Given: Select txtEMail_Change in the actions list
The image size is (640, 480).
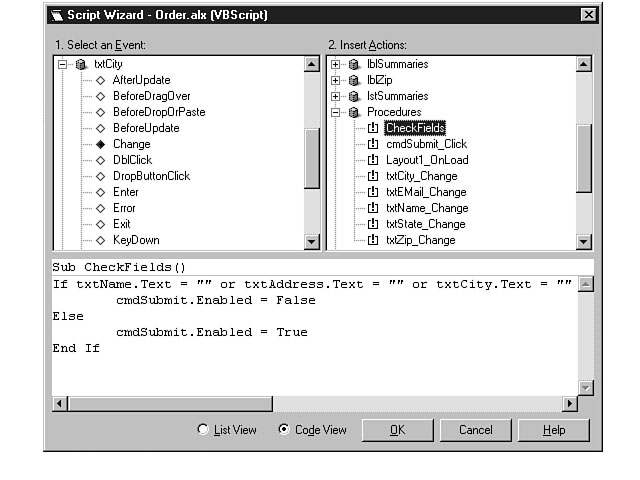Looking at the screenshot, I should (426, 192).
